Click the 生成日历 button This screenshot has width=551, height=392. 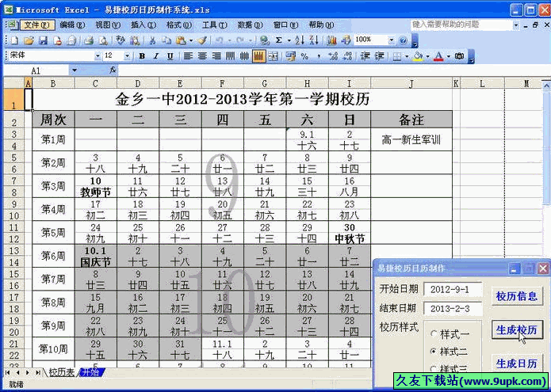517,363
